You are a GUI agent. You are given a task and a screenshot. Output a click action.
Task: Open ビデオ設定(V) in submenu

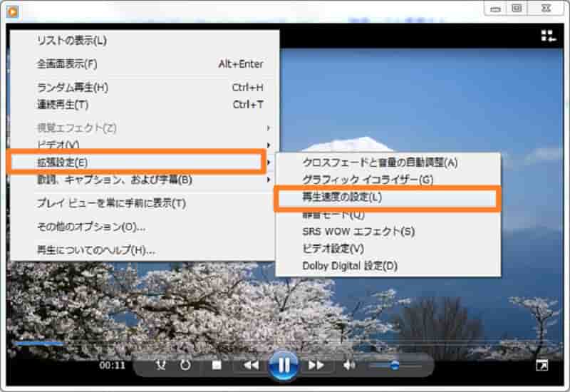point(388,249)
